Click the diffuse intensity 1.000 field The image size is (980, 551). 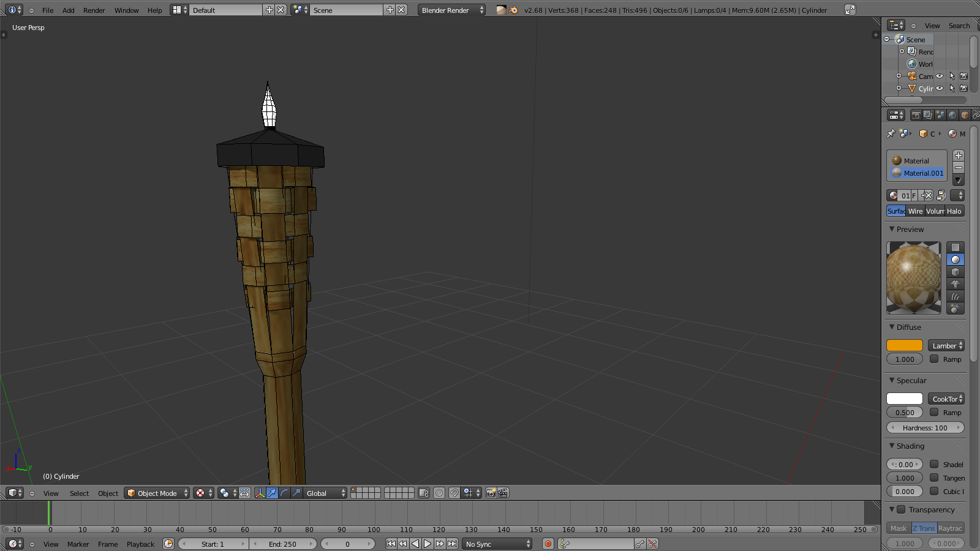pyautogui.click(x=905, y=359)
